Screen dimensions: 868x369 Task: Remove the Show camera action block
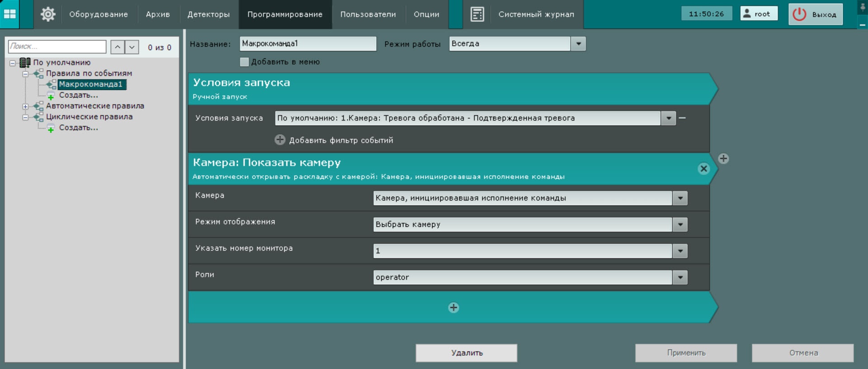[703, 168]
